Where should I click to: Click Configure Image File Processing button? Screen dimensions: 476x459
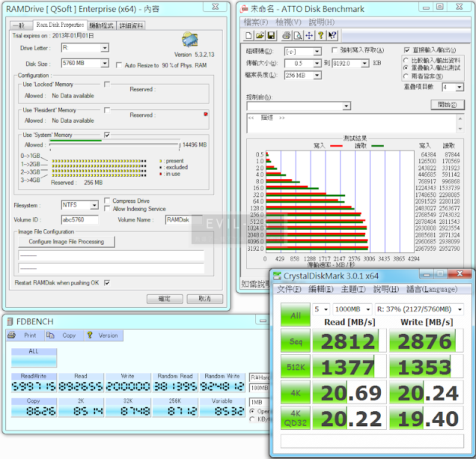coord(67,242)
